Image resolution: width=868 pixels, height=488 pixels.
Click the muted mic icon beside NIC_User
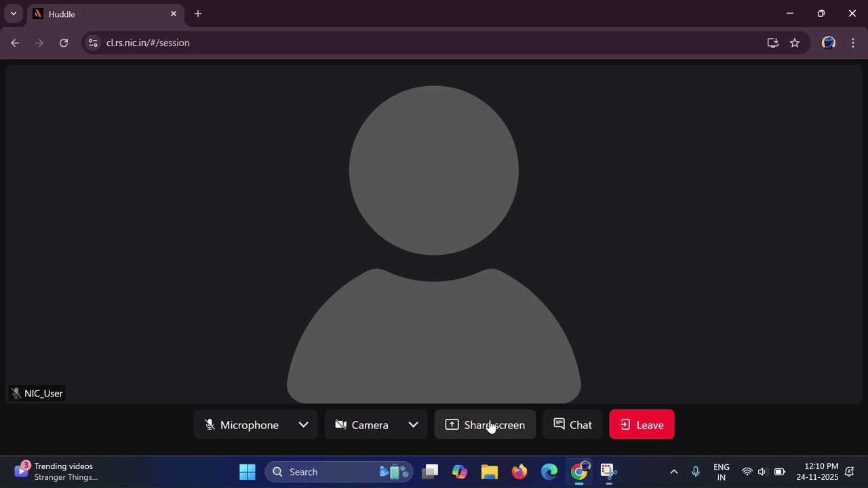click(15, 393)
